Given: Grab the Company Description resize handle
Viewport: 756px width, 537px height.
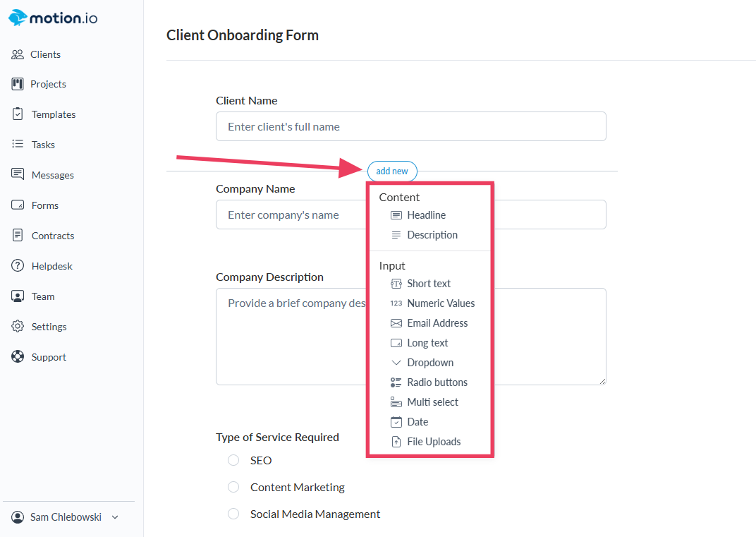Looking at the screenshot, I should (602, 381).
